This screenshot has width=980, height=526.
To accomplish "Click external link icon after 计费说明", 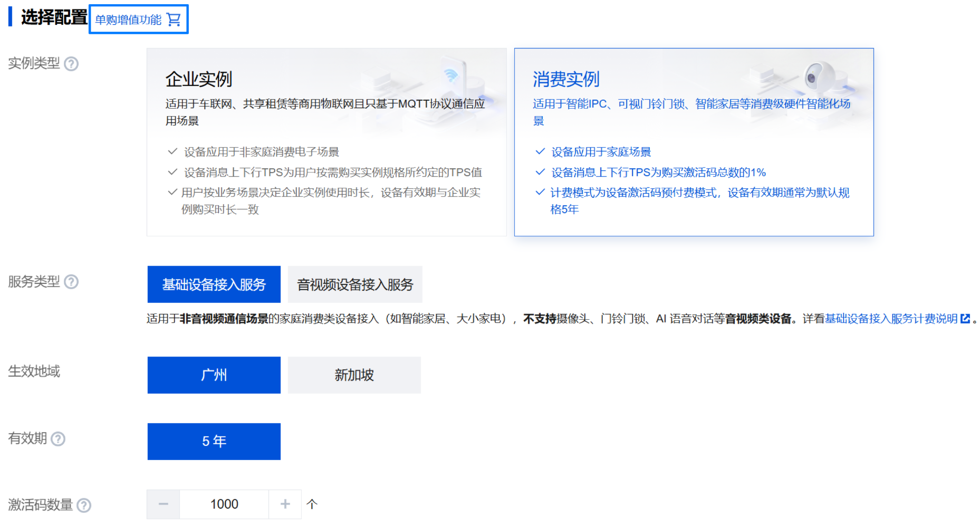I will click(x=965, y=319).
